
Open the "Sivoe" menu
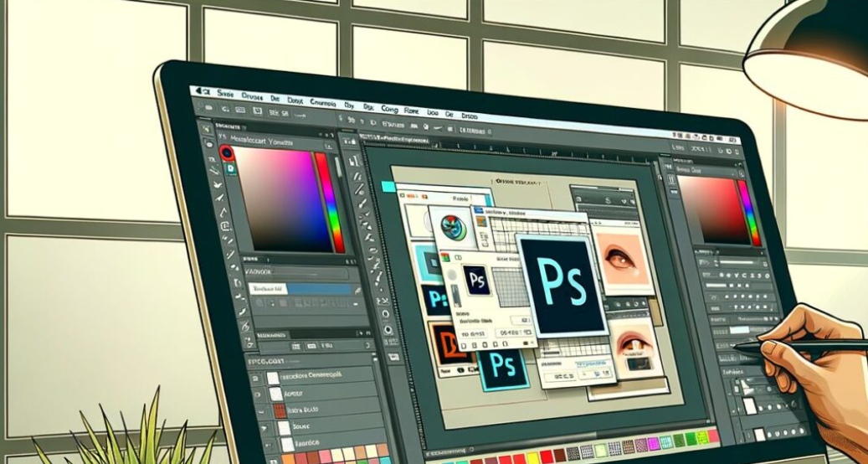[226, 94]
